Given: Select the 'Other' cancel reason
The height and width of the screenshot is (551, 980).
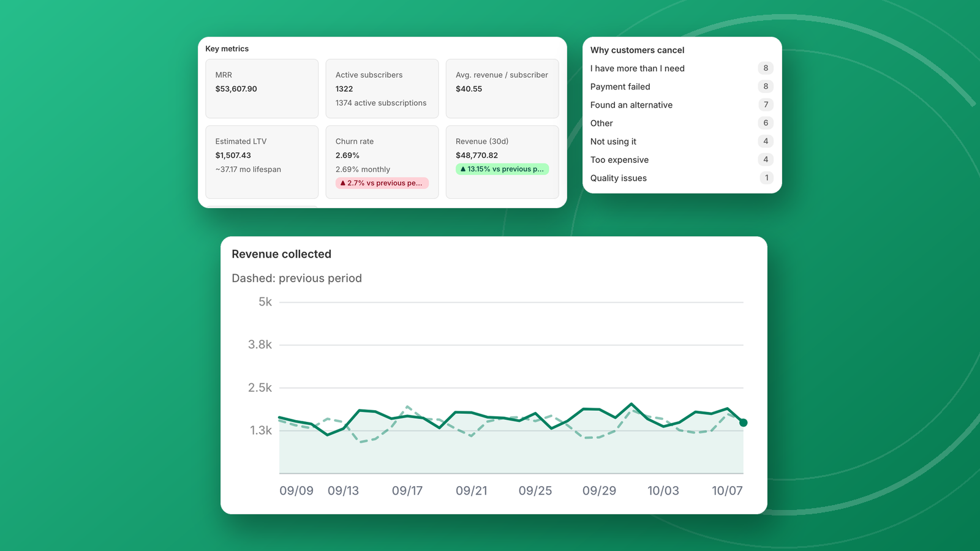Looking at the screenshot, I should click(x=601, y=124).
